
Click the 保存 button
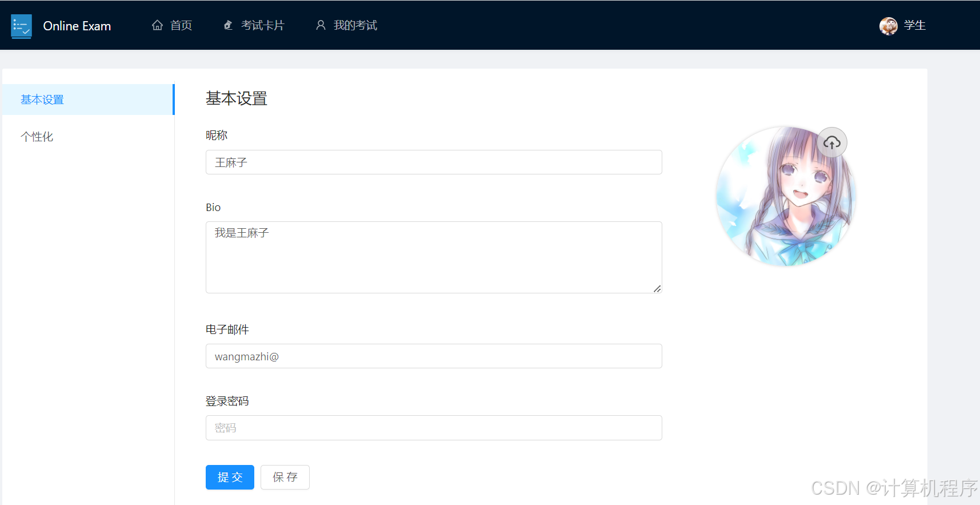(x=285, y=477)
